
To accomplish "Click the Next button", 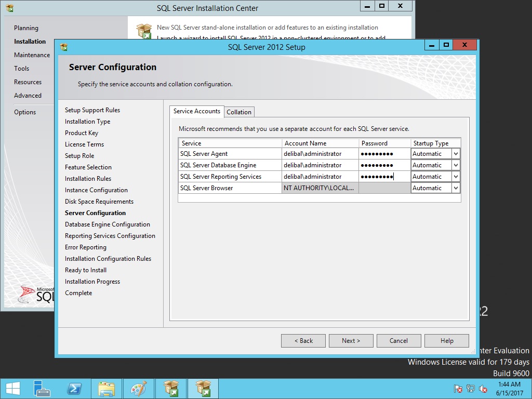I will tap(351, 341).
